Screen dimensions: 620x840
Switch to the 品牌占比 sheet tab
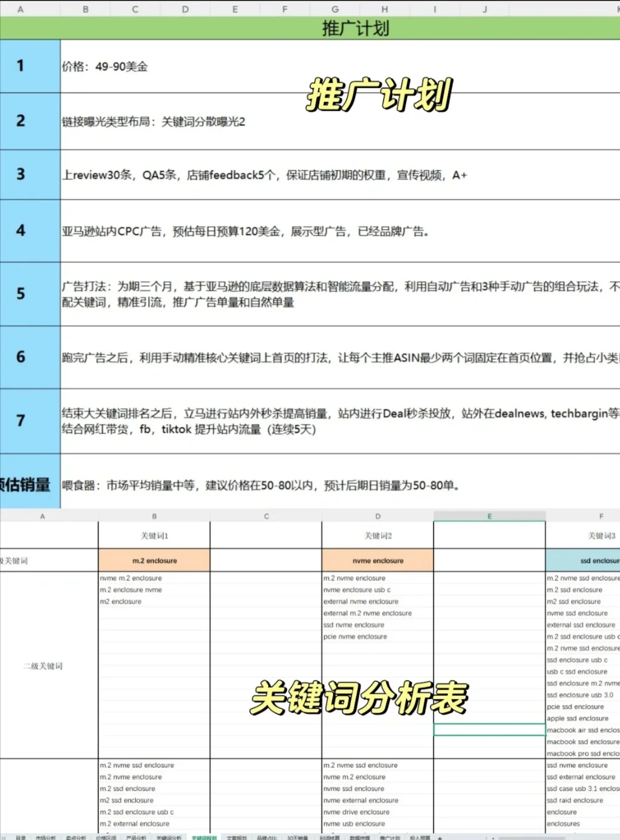coord(267,838)
